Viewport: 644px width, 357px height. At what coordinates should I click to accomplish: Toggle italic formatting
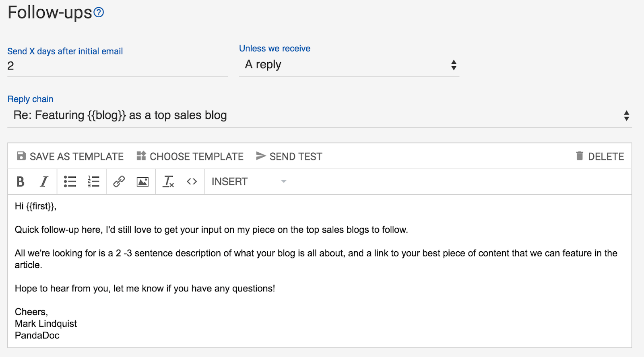[44, 182]
